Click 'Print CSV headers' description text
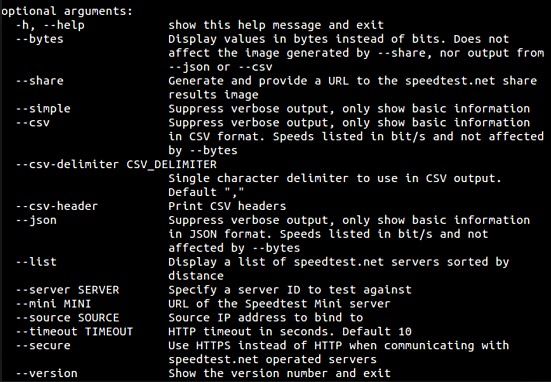 pyautogui.click(x=227, y=206)
